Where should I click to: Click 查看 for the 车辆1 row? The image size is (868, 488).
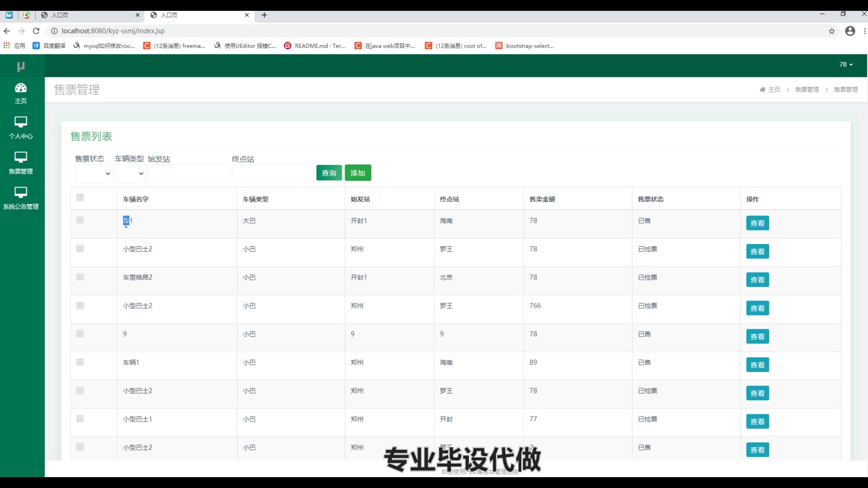coord(757,365)
